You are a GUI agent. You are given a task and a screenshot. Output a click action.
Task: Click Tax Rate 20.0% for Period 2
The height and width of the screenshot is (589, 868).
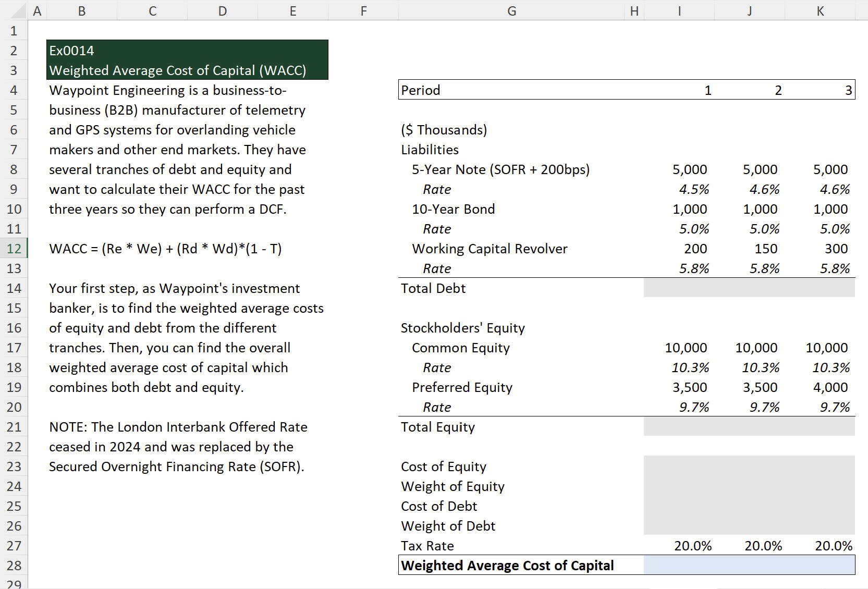pyautogui.click(x=763, y=546)
